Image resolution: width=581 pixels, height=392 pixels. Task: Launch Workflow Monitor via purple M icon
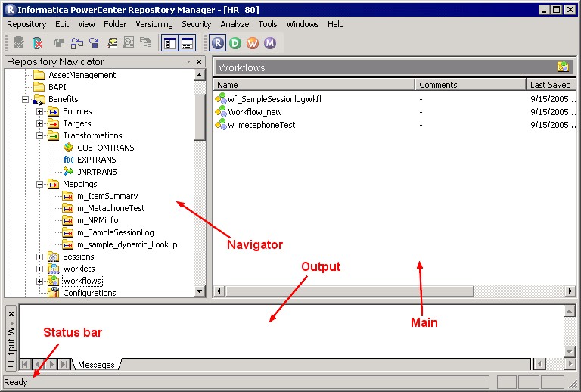pos(270,43)
